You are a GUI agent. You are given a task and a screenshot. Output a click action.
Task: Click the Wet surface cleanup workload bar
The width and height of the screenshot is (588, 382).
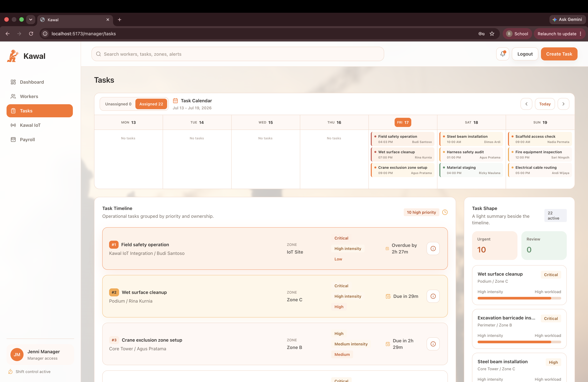[519, 298]
